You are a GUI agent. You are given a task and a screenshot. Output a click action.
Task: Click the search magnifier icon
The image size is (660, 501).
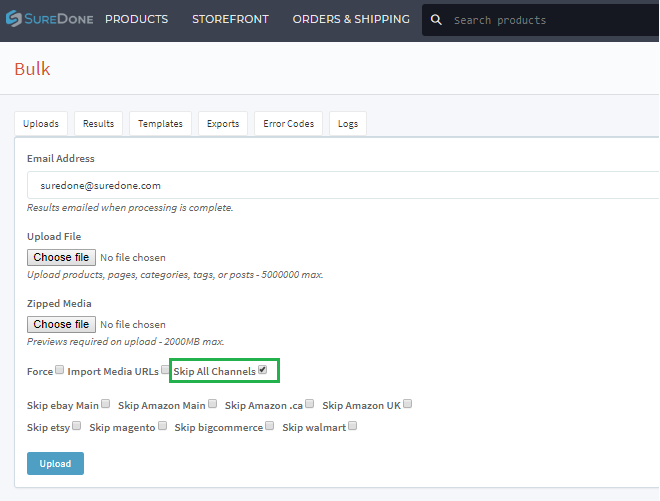436,20
